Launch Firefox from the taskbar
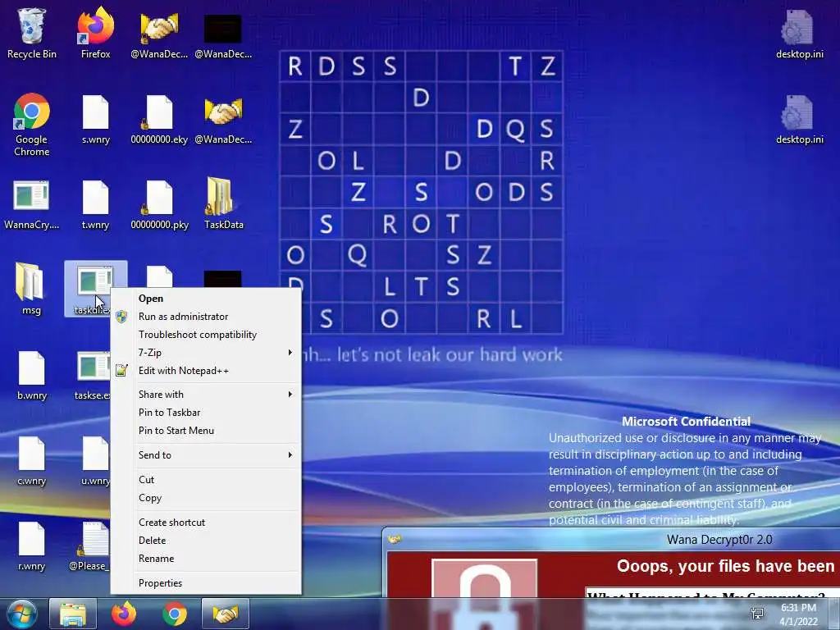Viewport: 840px width, 630px height. click(x=124, y=614)
